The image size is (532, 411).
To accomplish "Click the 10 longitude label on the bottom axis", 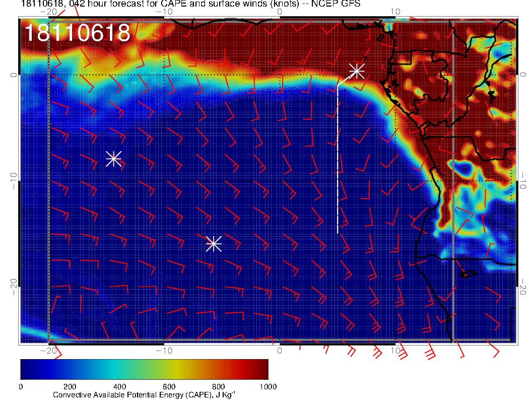I will [395, 350].
